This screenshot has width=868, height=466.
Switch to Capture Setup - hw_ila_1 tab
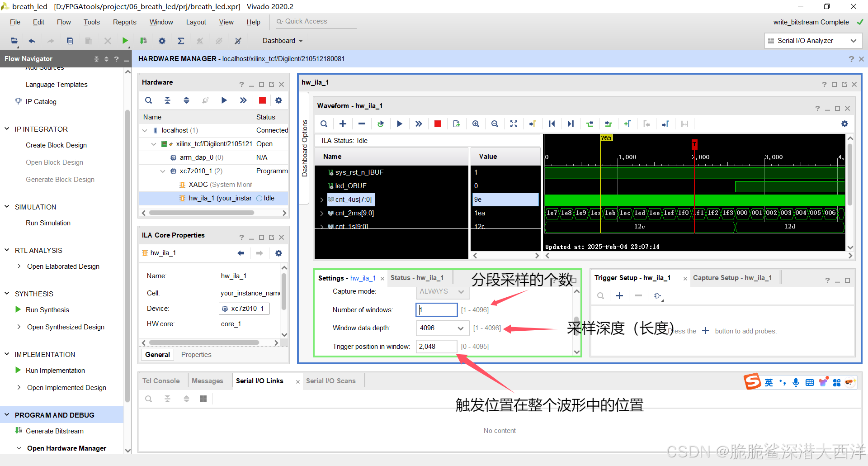pyautogui.click(x=732, y=278)
